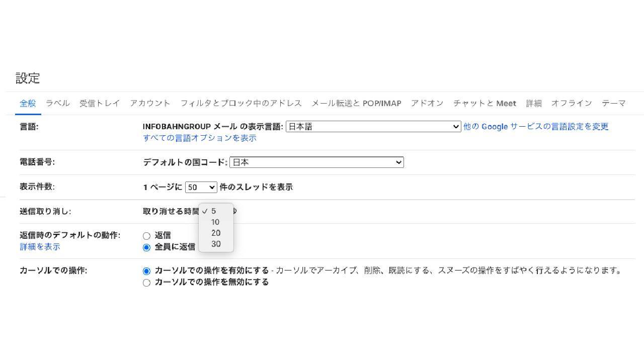The width and height of the screenshot is (644, 362).
Task: Select the 全員に返信 radio button
Action: [x=146, y=247]
